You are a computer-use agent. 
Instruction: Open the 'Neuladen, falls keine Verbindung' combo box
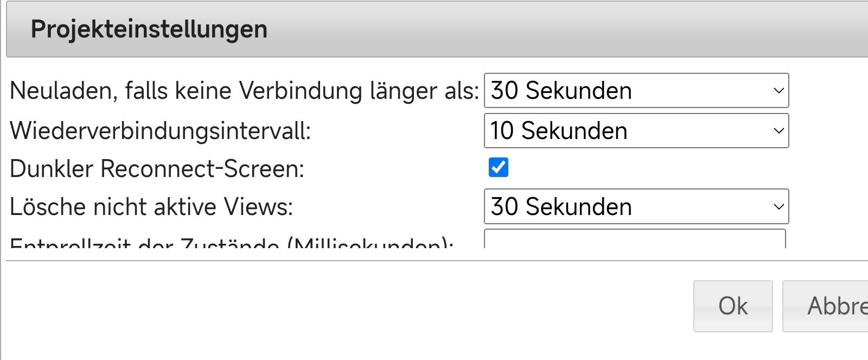click(636, 91)
